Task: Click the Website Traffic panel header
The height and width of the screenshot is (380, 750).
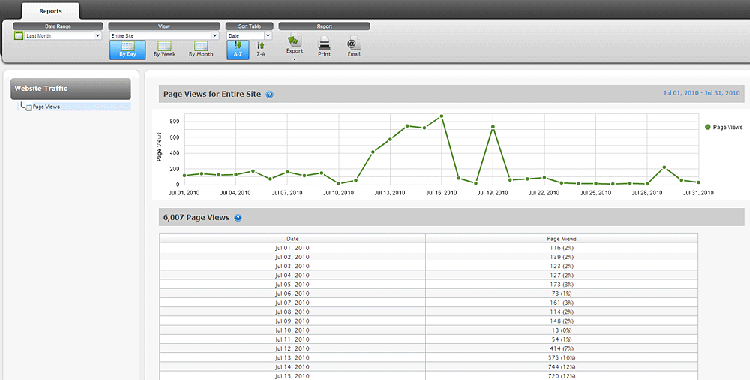Action: click(70, 89)
